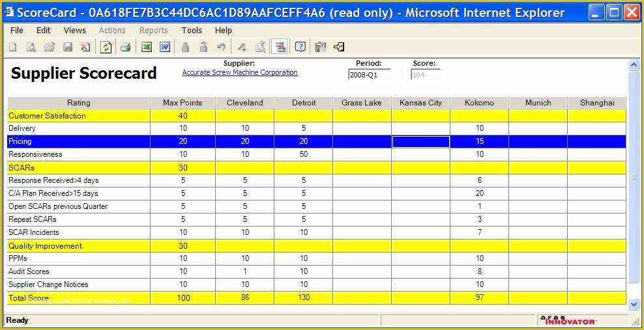
Task: Click the View/preview document icon
Action: click(x=31, y=47)
